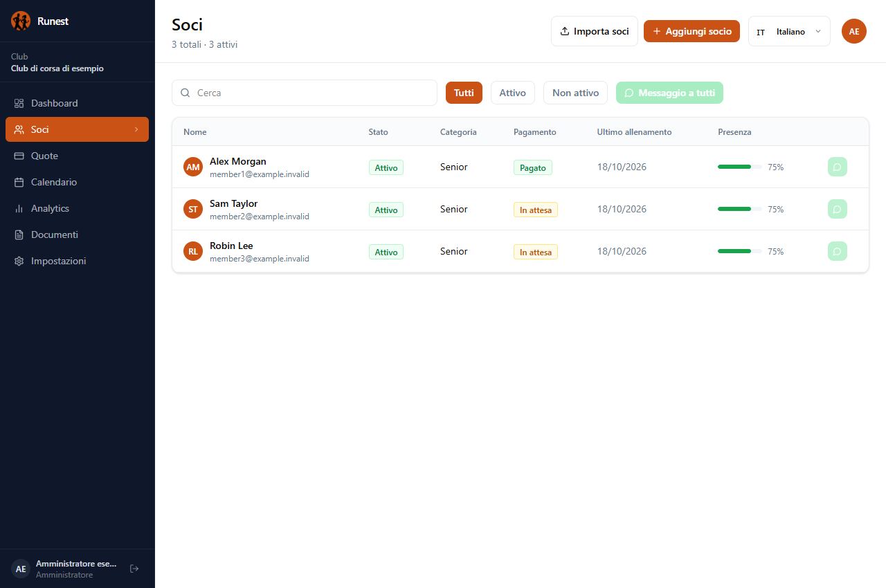Click Alex Morgan's AM avatar
Screen dimensions: 886x588
tap(193, 167)
